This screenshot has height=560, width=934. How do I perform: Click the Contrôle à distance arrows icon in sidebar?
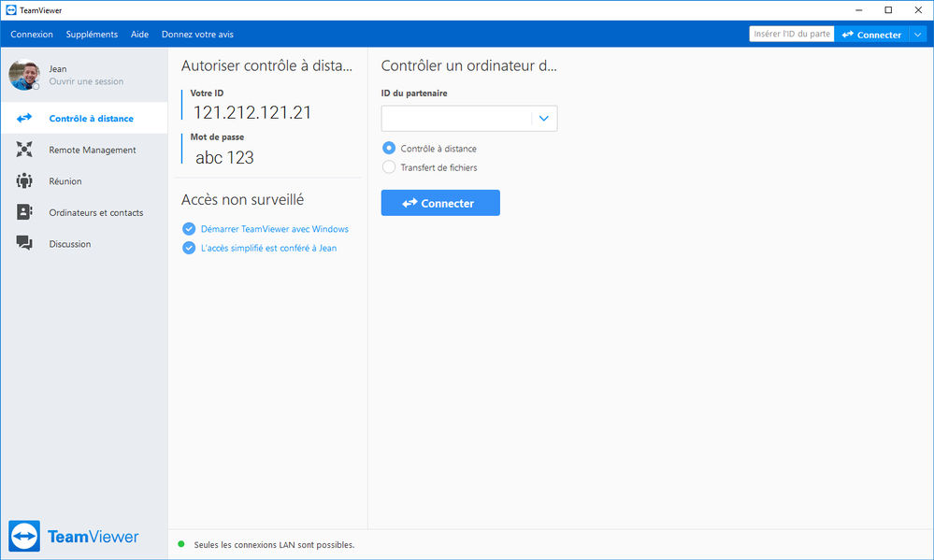tap(24, 118)
